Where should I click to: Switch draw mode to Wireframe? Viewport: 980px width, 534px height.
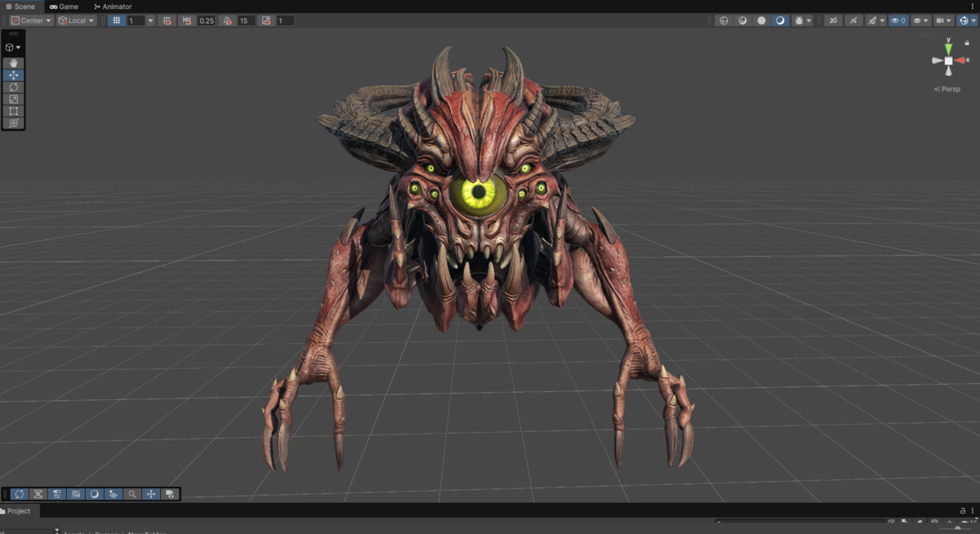pyautogui.click(x=724, y=20)
